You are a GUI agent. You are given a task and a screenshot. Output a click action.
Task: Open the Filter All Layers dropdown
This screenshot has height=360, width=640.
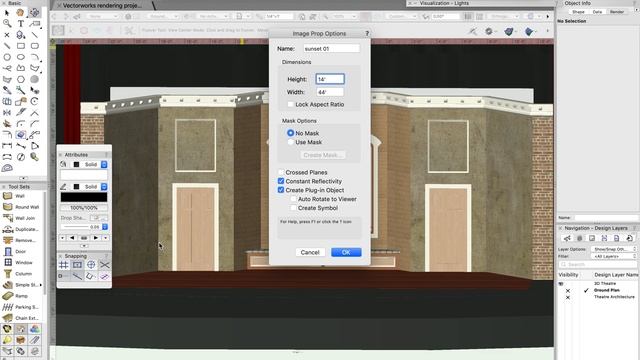coord(614,256)
